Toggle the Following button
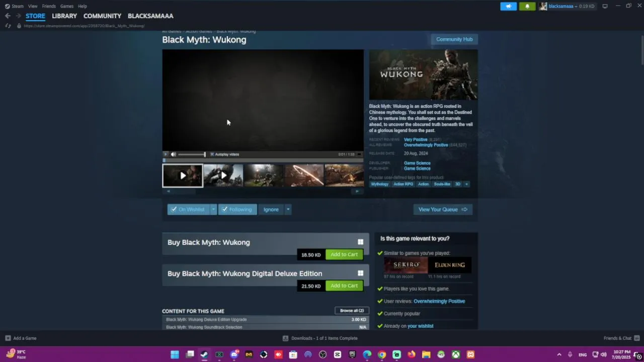The height and width of the screenshot is (362, 644). tap(237, 209)
